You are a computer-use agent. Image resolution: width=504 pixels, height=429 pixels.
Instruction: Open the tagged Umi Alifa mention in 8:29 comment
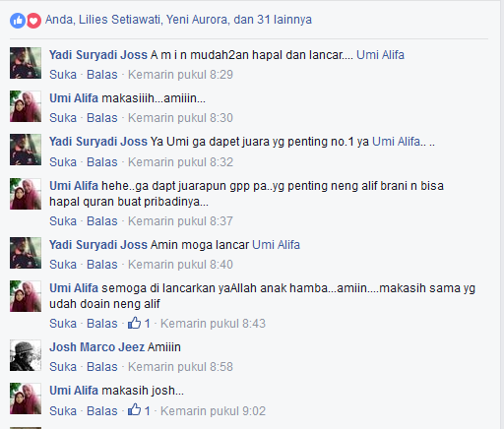point(380,55)
